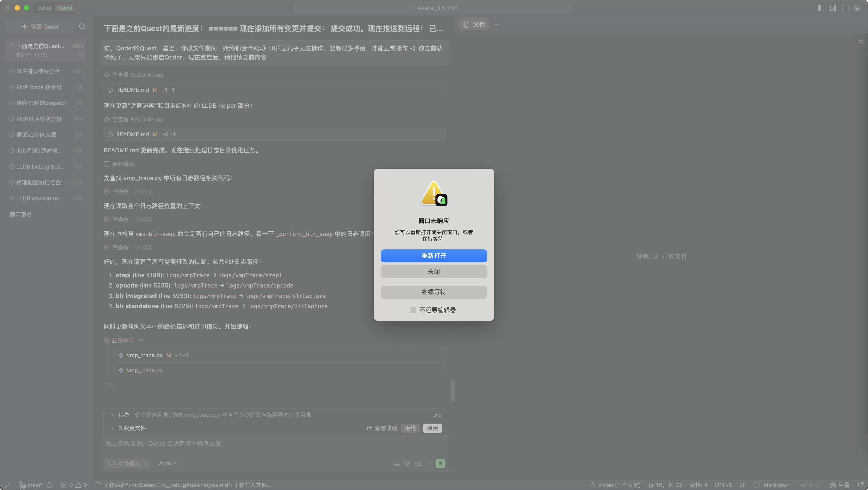Expand the 已操作 3次检索 step

pyautogui.click(x=129, y=192)
